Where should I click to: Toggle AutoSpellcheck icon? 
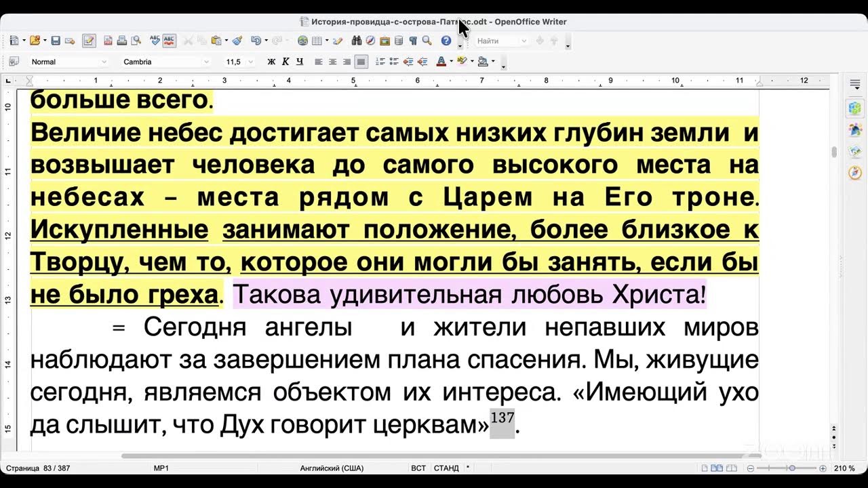(169, 41)
